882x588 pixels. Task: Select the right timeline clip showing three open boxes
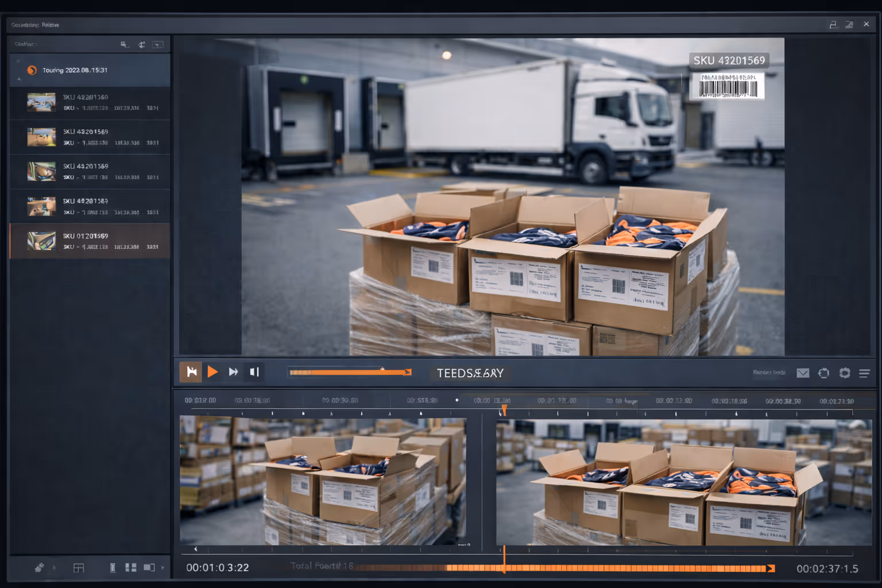684,482
